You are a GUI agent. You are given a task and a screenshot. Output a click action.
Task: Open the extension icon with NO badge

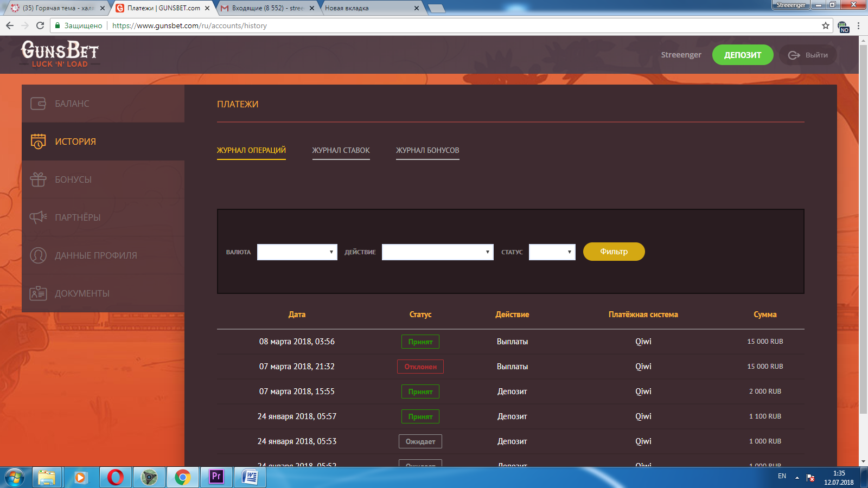click(x=843, y=26)
